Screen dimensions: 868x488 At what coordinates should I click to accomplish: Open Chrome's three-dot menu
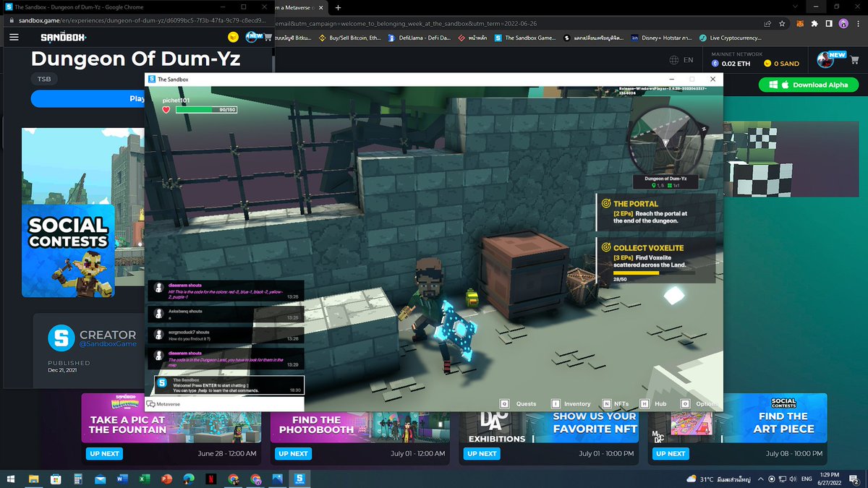pos(858,24)
